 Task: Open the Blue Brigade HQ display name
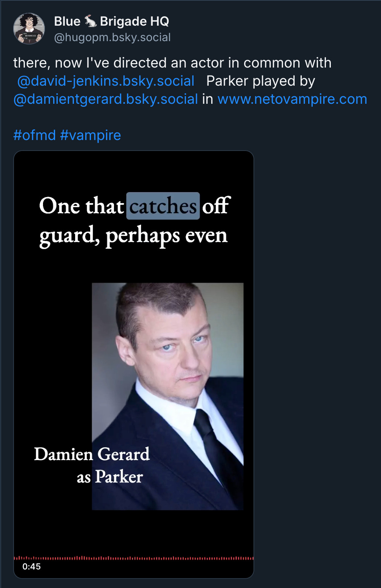[111, 21]
